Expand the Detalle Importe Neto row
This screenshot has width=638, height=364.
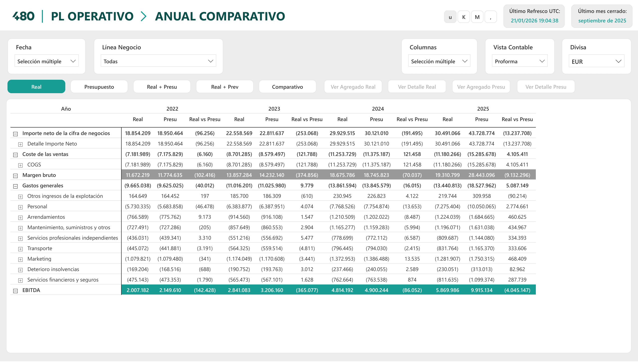click(x=20, y=145)
